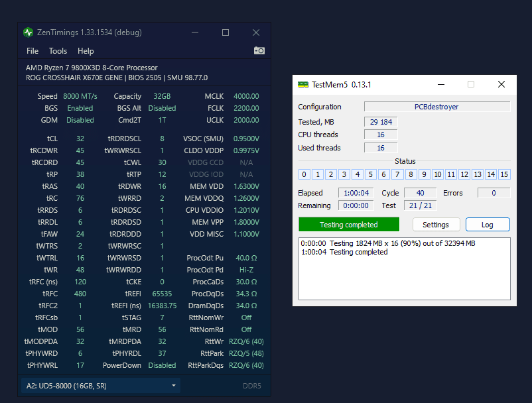Select thread status box 14
The height and width of the screenshot is (403, 532).
point(491,174)
